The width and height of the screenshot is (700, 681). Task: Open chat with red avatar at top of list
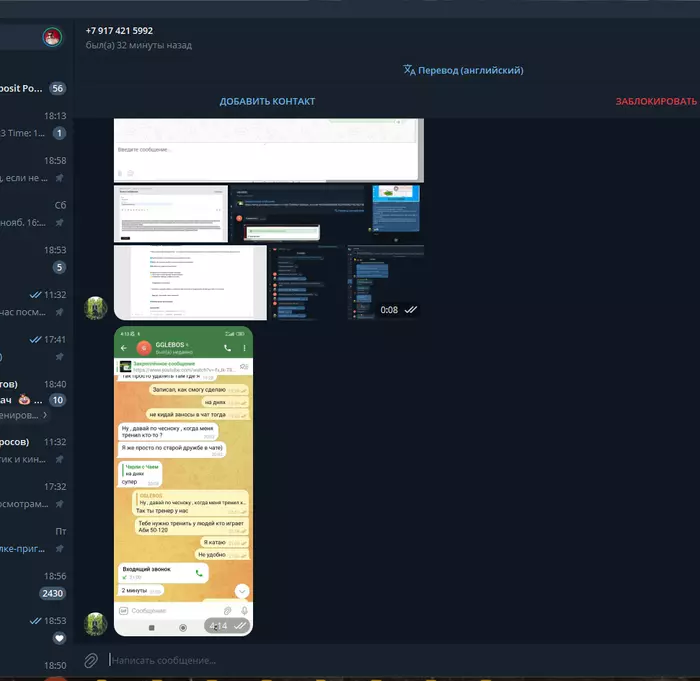(52, 37)
